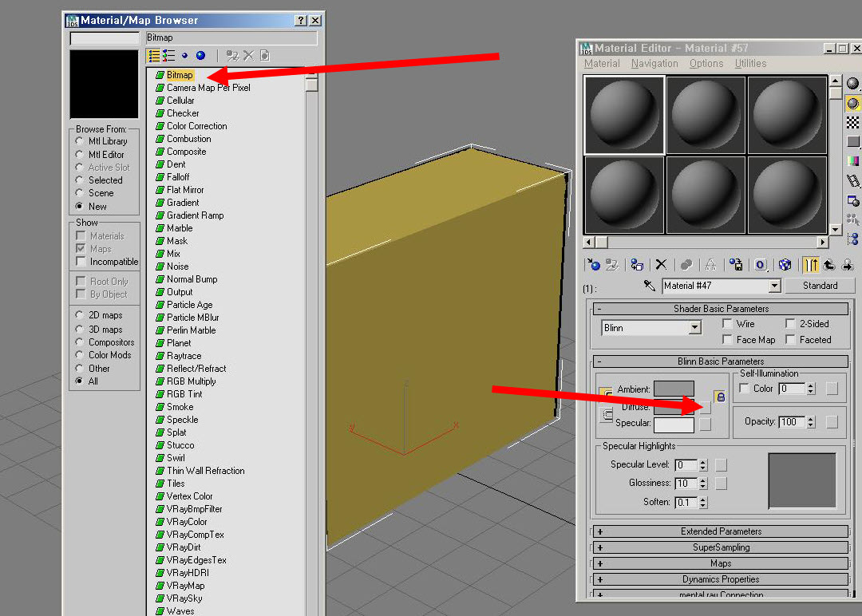
Task: Click Opacity map button
Action: [832, 422]
